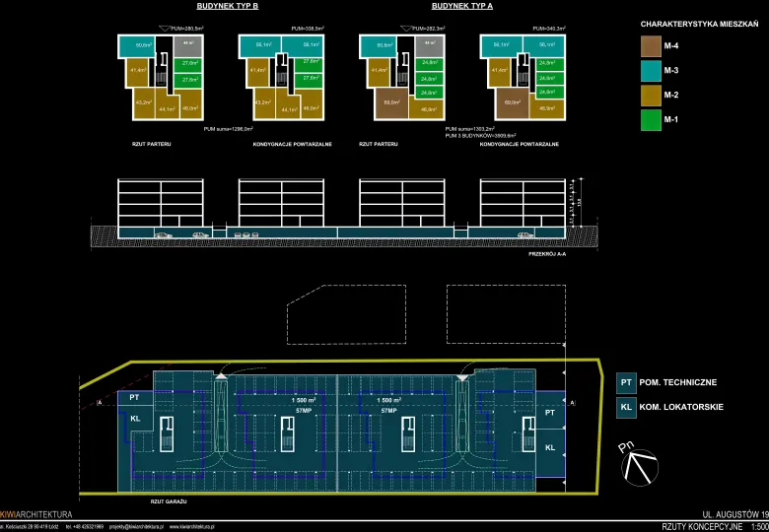This screenshot has height=532, width=769.
Task: Select the PT legend box icon
Action: [x=625, y=382]
